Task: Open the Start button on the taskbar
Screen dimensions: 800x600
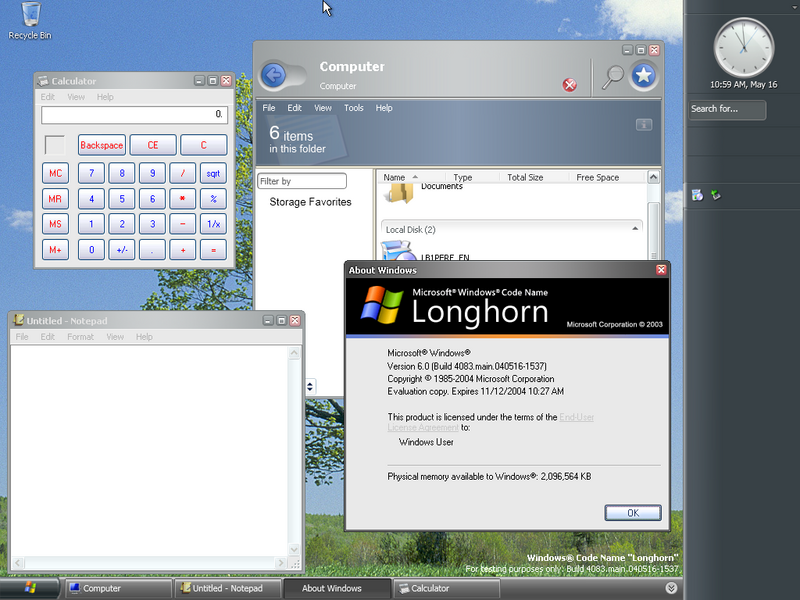Action: click(x=30, y=588)
